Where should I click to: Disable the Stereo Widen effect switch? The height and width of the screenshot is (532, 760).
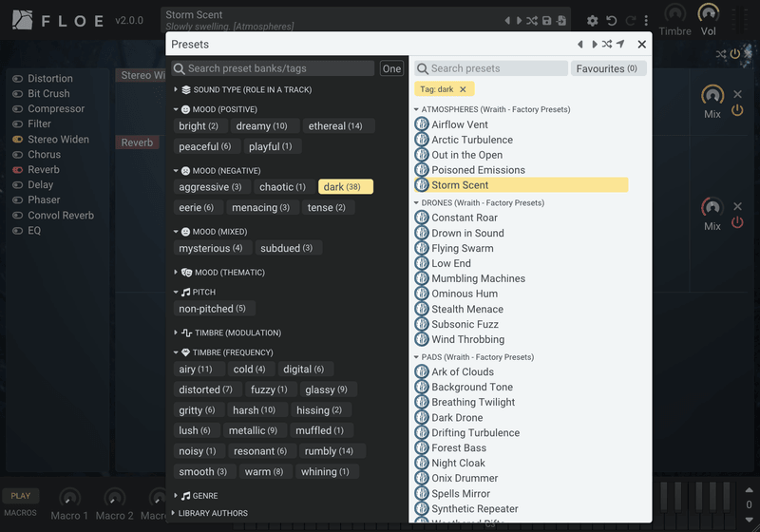pos(17,140)
